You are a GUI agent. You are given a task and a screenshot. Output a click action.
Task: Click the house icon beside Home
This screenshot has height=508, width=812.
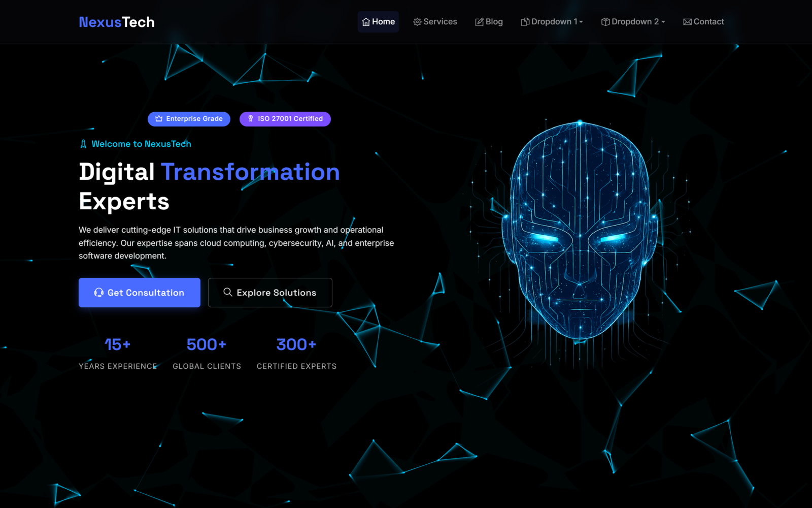[x=365, y=22]
